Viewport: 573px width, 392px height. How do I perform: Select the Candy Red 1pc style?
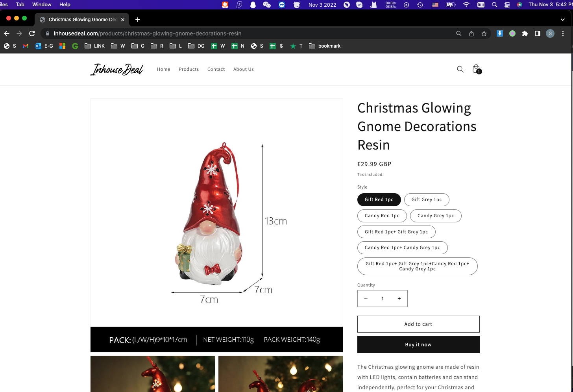point(382,216)
